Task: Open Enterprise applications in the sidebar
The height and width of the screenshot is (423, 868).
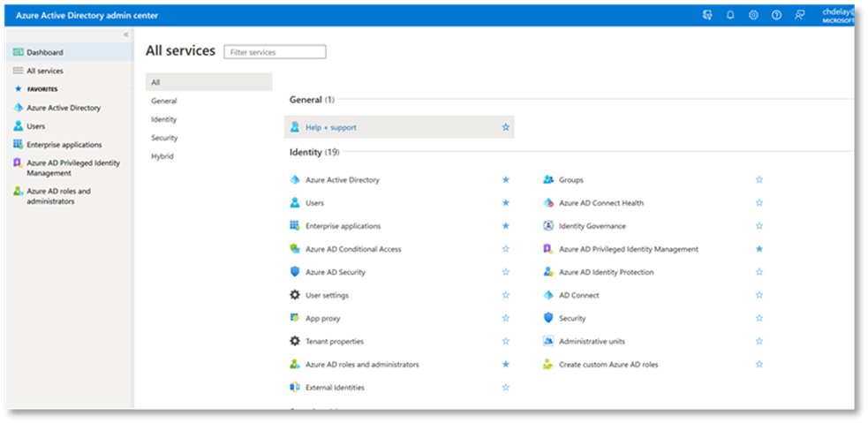Action: [x=64, y=145]
